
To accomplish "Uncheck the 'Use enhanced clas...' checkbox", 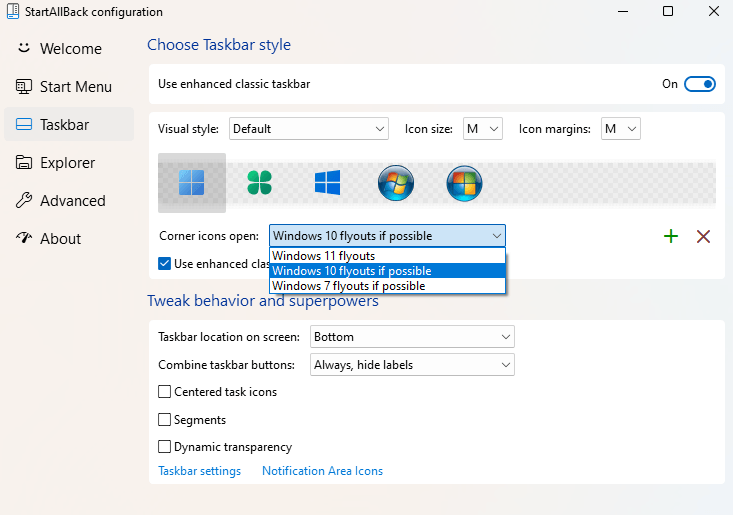I will pyautogui.click(x=165, y=264).
